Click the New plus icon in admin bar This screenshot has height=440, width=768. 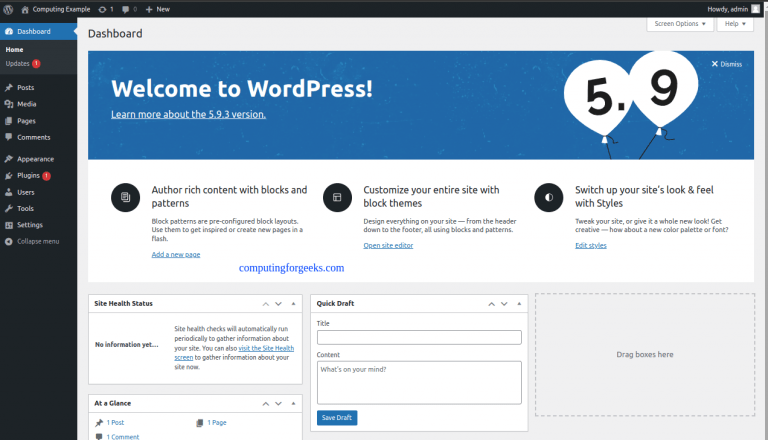pos(149,9)
